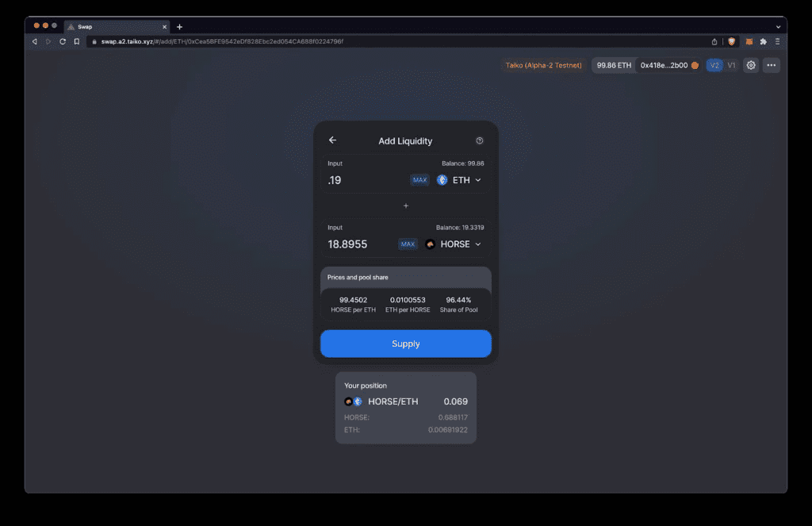This screenshot has height=526, width=812.
Task: Open the Brave shields icon
Action: pos(731,41)
